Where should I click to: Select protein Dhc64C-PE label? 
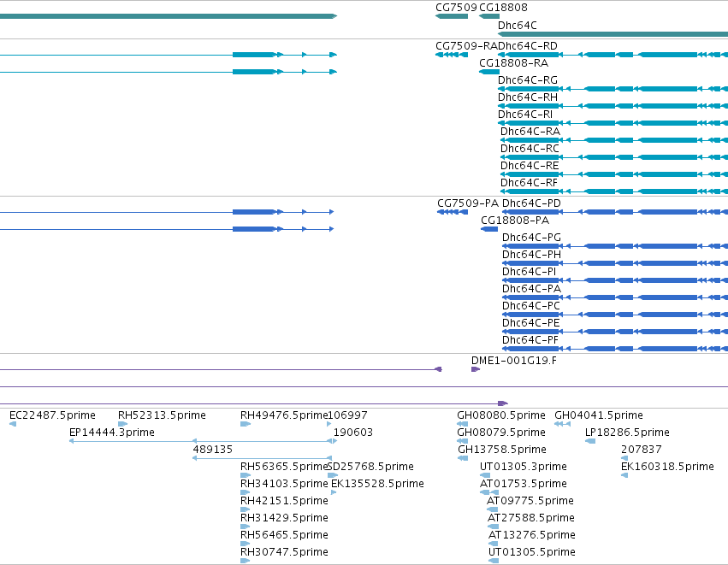[x=531, y=323]
